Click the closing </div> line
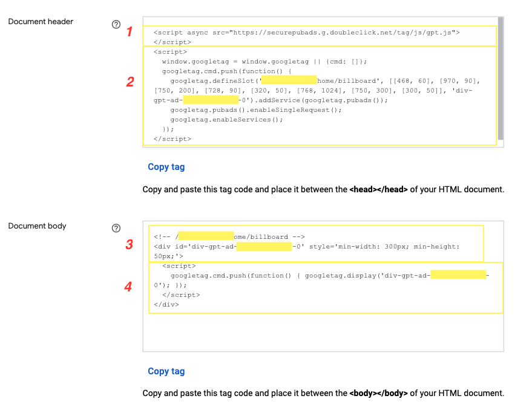Image resolution: width=532 pixels, height=416 pixels. (x=166, y=305)
